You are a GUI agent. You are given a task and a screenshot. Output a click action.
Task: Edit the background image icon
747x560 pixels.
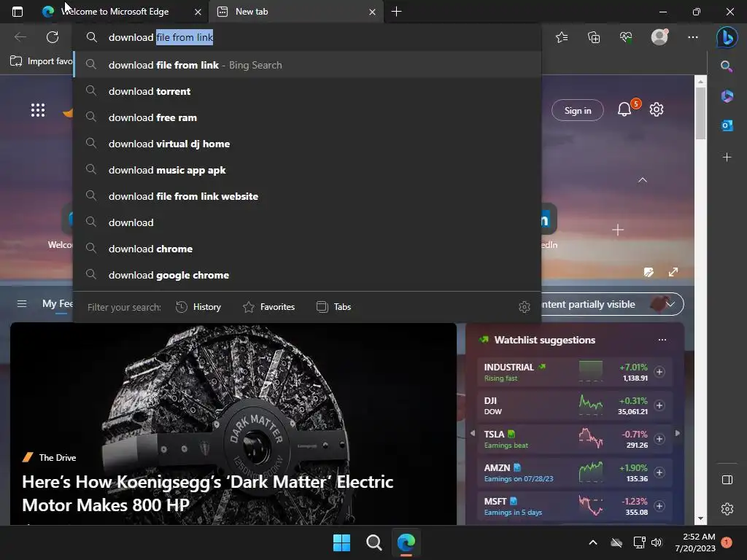pos(649,272)
